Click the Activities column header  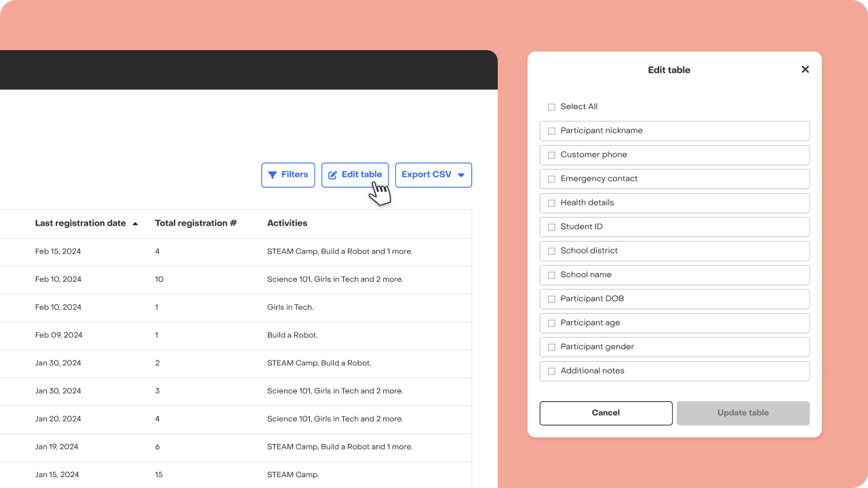pyautogui.click(x=288, y=224)
